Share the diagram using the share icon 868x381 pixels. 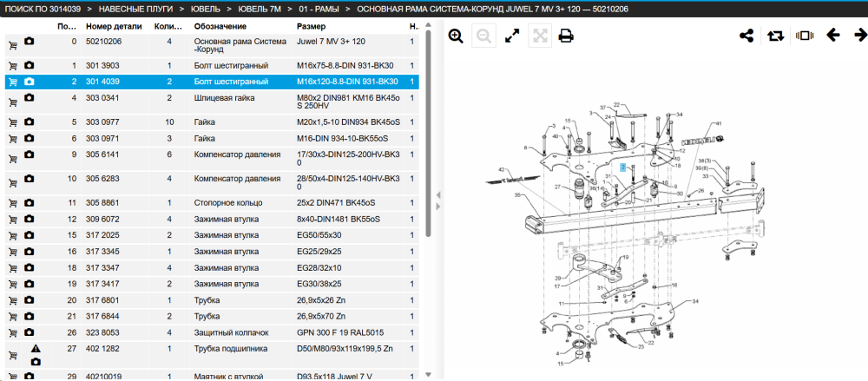746,36
